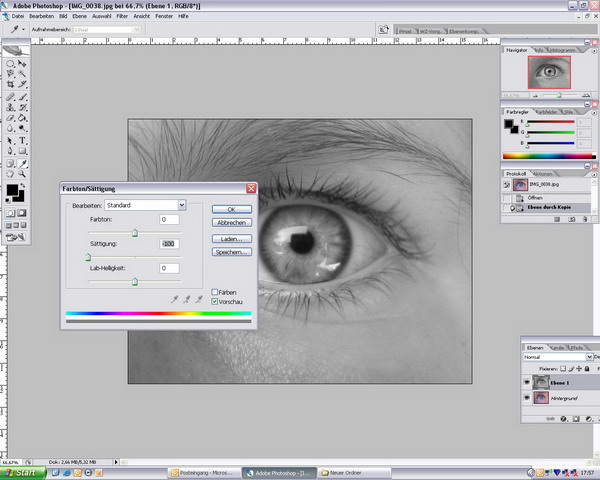600x480 pixels.
Task: Toggle lock position in Fixieren row
Action: click(579, 369)
